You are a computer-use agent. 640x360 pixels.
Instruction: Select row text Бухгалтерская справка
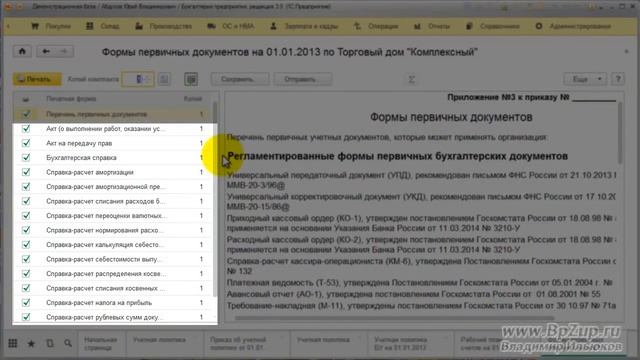pos(81,158)
